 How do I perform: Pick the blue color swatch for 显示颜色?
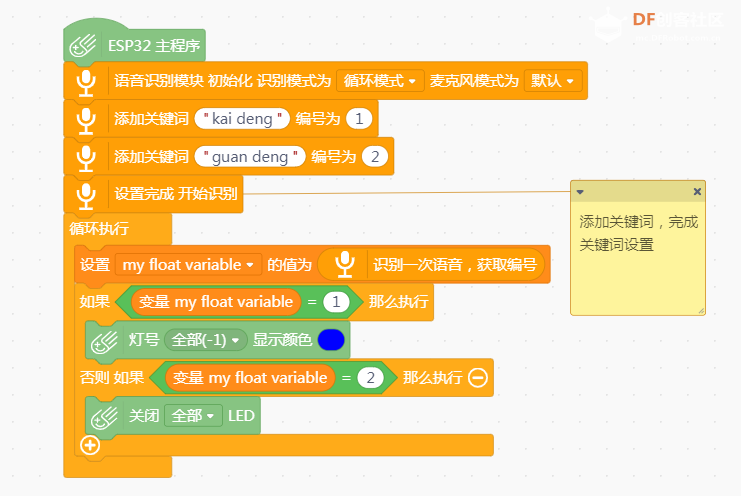pyautogui.click(x=331, y=340)
